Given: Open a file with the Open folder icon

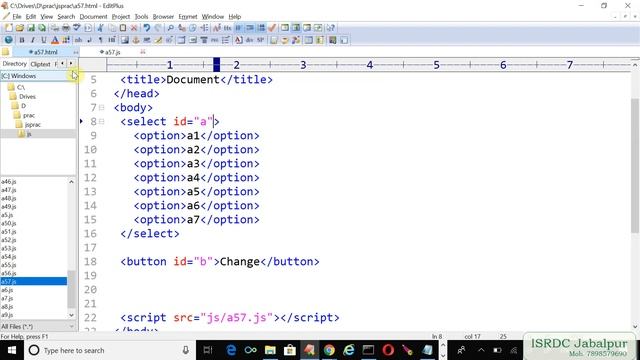Looking at the screenshot, I should (x=20, y=28).
